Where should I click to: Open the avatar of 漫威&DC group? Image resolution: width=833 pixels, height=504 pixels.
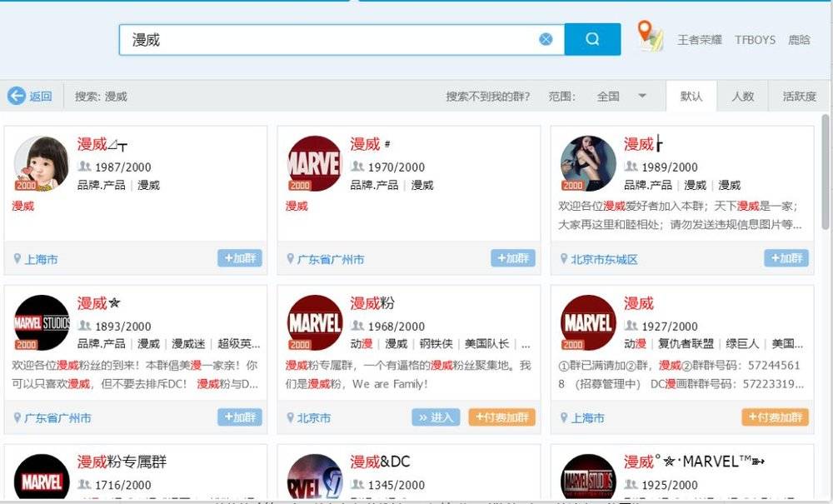(x=315, y=477)
